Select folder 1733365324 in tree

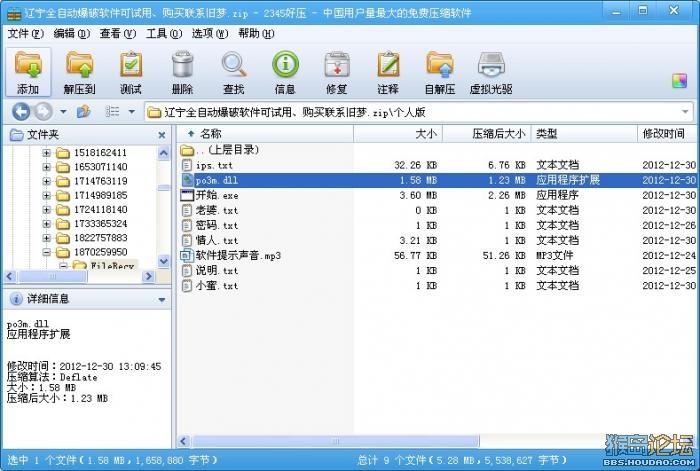pos(100,224)
